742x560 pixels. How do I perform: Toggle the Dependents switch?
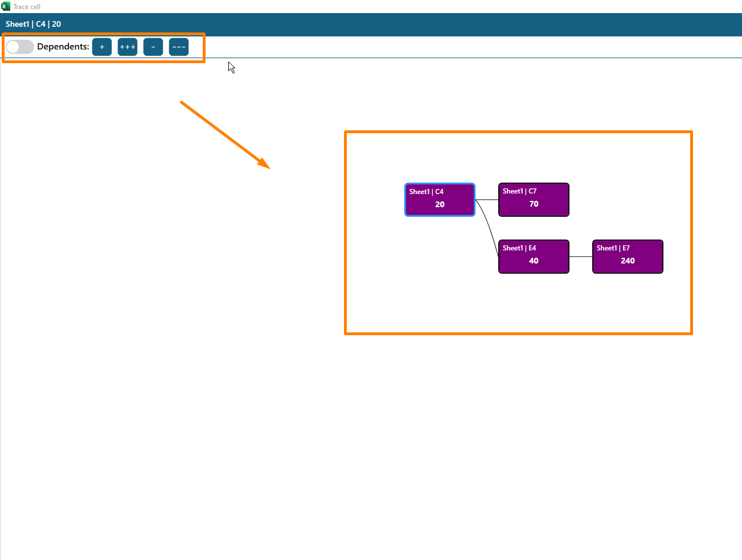click(x=20, y=47)
